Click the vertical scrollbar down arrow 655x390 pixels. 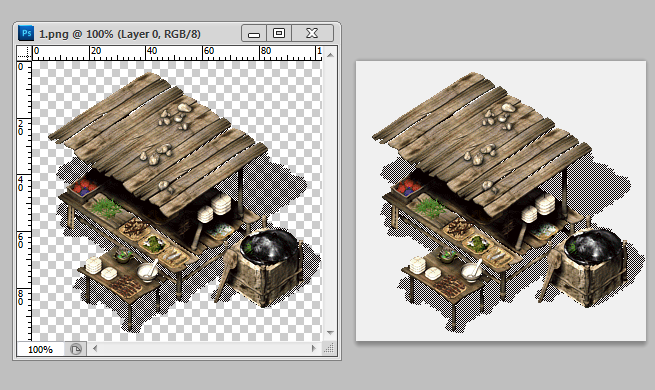tap(330, 333)
